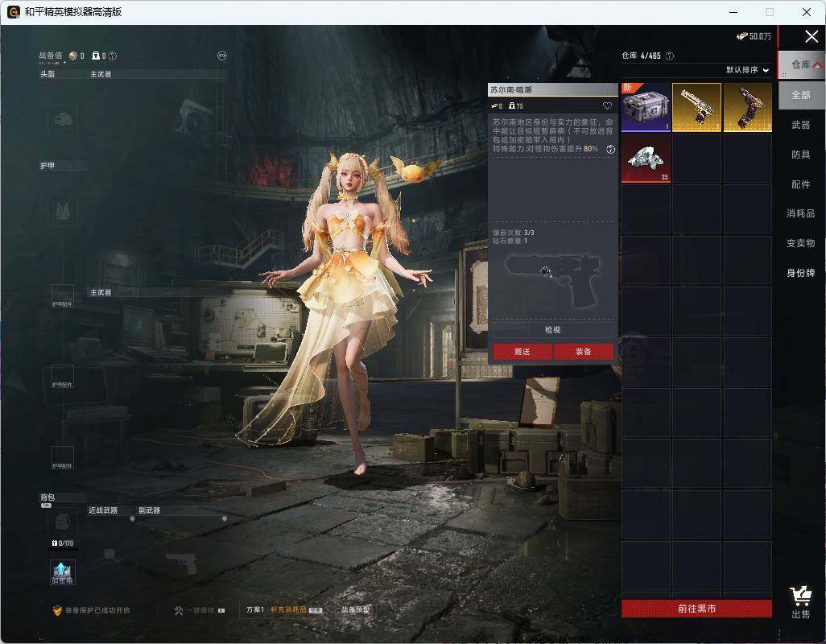Select the purple supply crate item
The height and width of the screenshot is (644, 826).
pos(646,107)
